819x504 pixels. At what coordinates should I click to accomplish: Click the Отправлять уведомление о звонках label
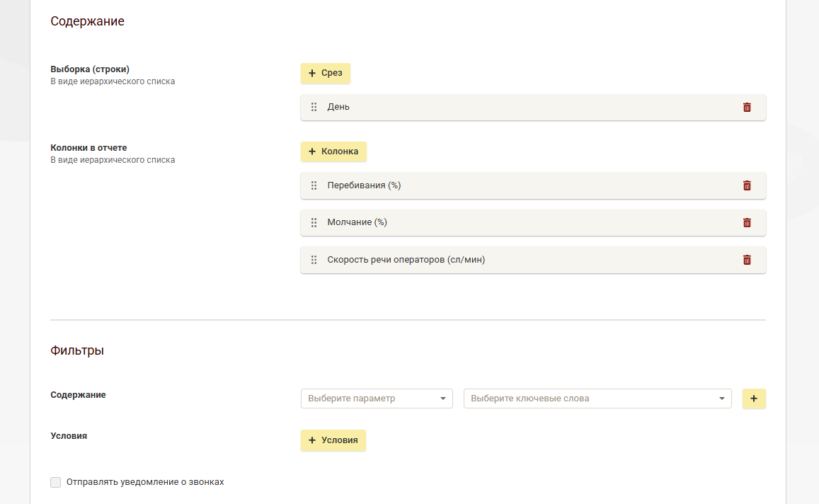tap(145, 482)
